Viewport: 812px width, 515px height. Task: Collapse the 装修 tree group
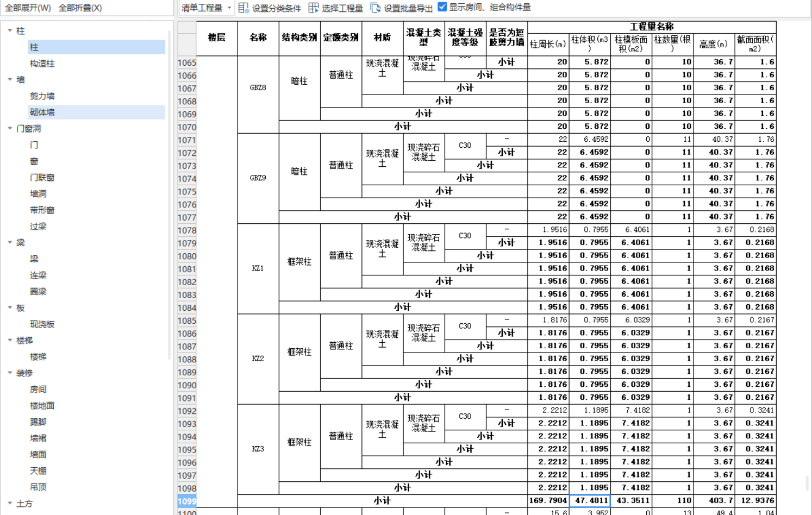click(10, 373)
